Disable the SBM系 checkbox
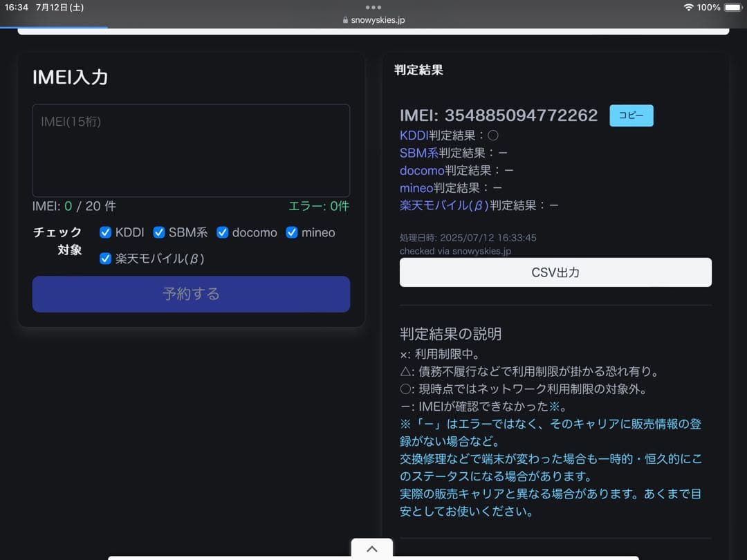 coord(159,232)
